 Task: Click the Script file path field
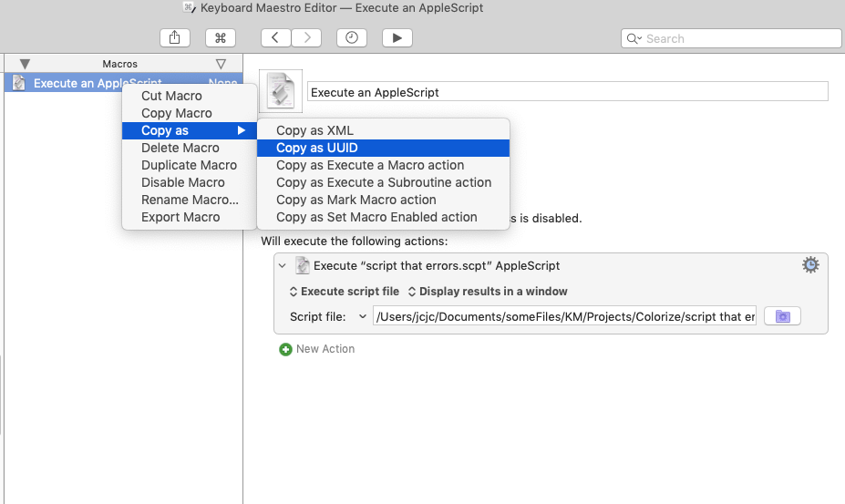[564, 316]
